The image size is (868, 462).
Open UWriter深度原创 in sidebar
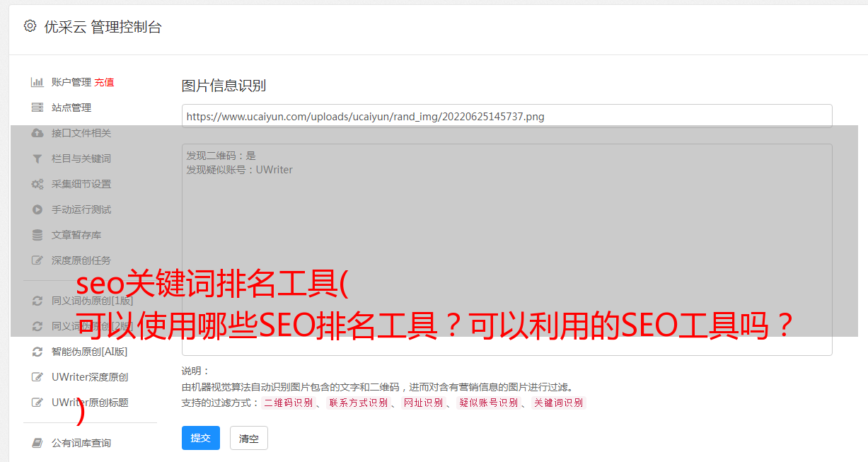pos(90,377)
